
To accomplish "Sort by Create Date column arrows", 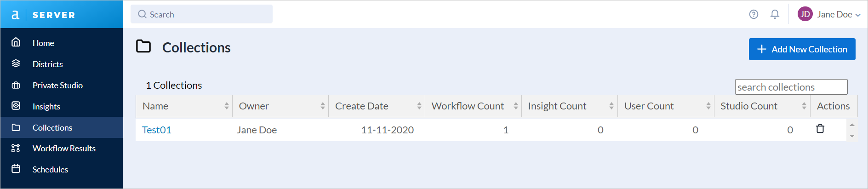I will point(419,106).
